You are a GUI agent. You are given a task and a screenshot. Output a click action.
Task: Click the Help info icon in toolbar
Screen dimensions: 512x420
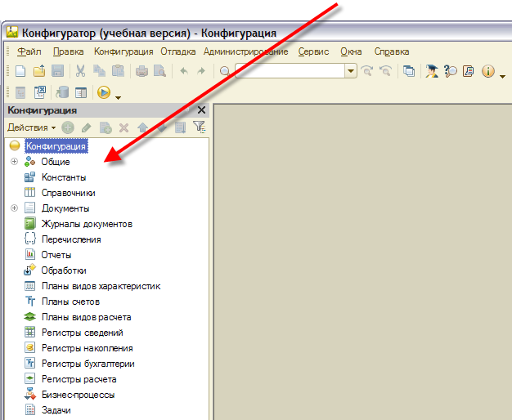coord(488,72)
